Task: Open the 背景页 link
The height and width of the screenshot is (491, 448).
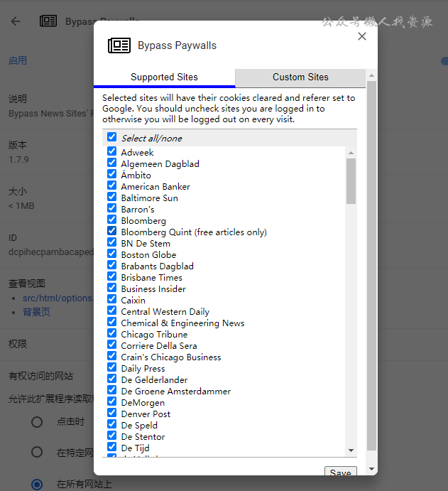Action: pyautogui.click(x=36, y=312)
